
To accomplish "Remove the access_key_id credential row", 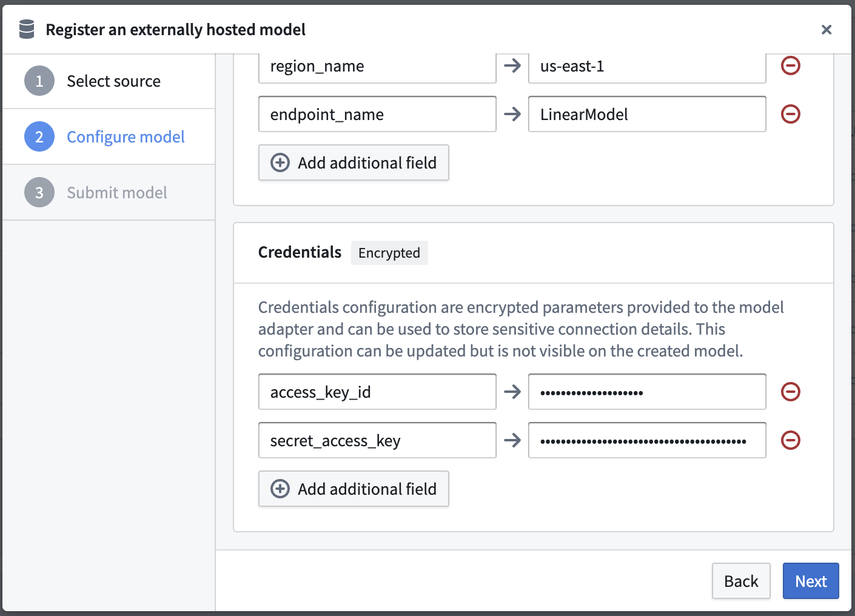I will point(790,392).
